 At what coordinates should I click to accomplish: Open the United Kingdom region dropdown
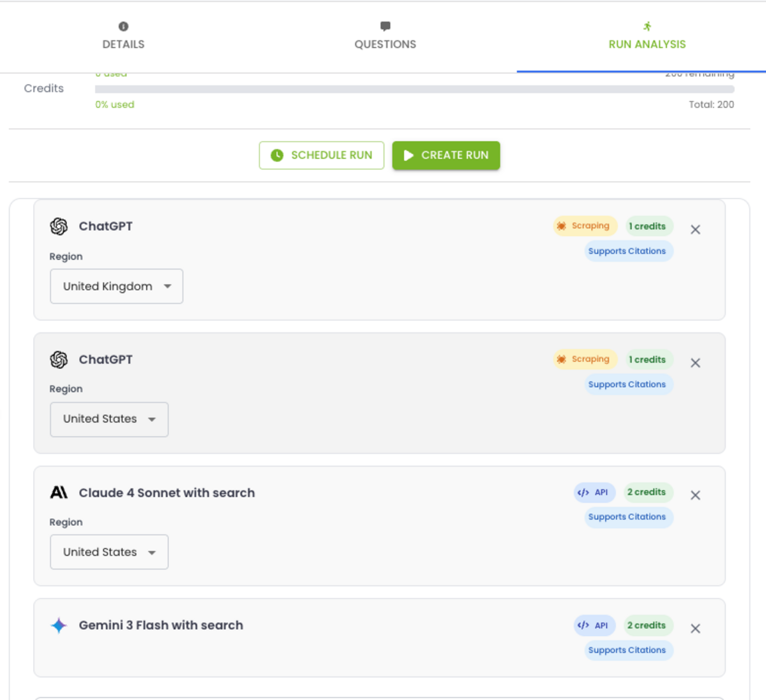click(117, 287)
